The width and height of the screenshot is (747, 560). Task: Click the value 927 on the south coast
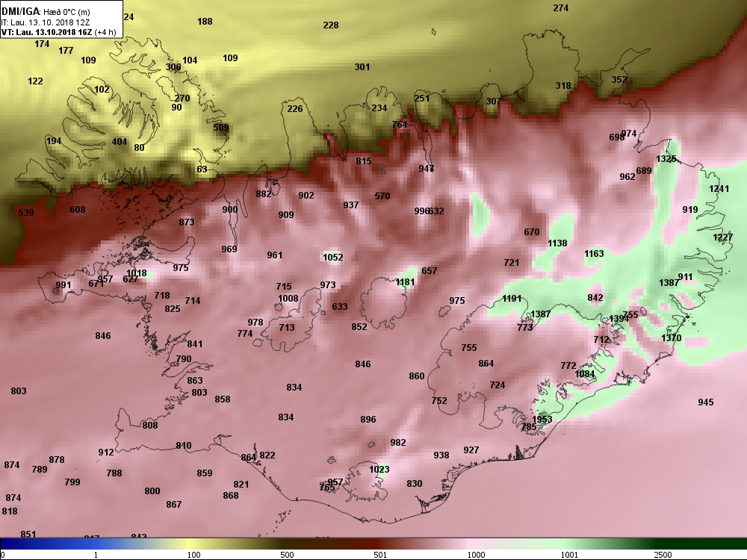pos(471,450)
